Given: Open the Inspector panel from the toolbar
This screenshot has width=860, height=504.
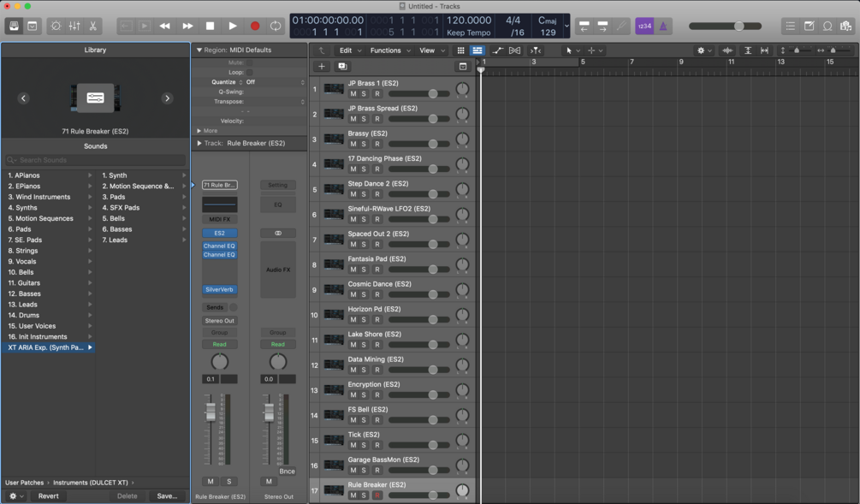Looking at the screenshot, I should tap(33, 26).
